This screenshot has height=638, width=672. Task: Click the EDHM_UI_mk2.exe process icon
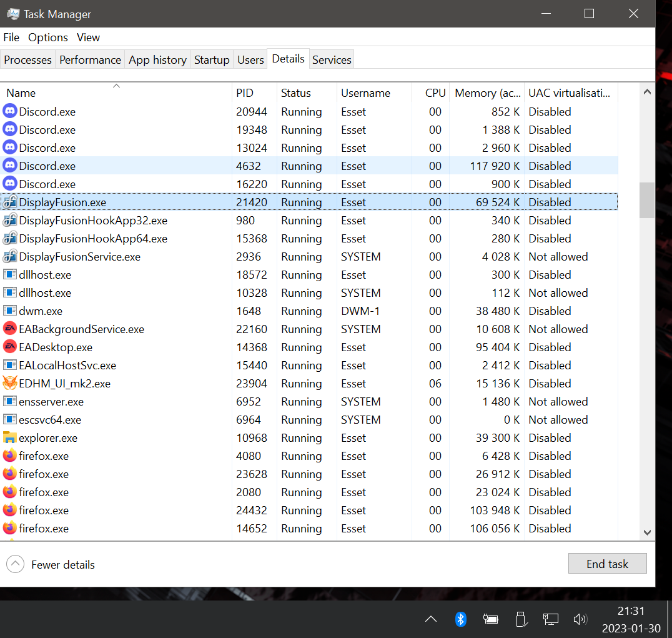pyautogui.click(x=10, y=383)
